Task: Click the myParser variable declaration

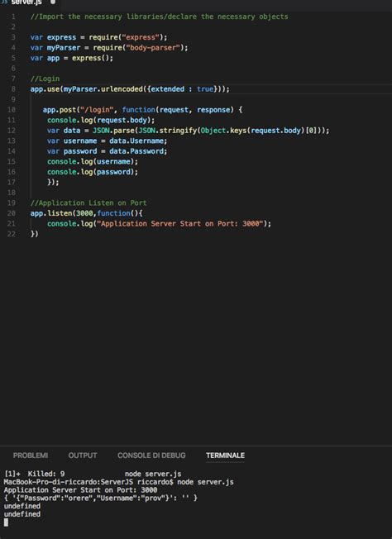Action: (64, 47)
